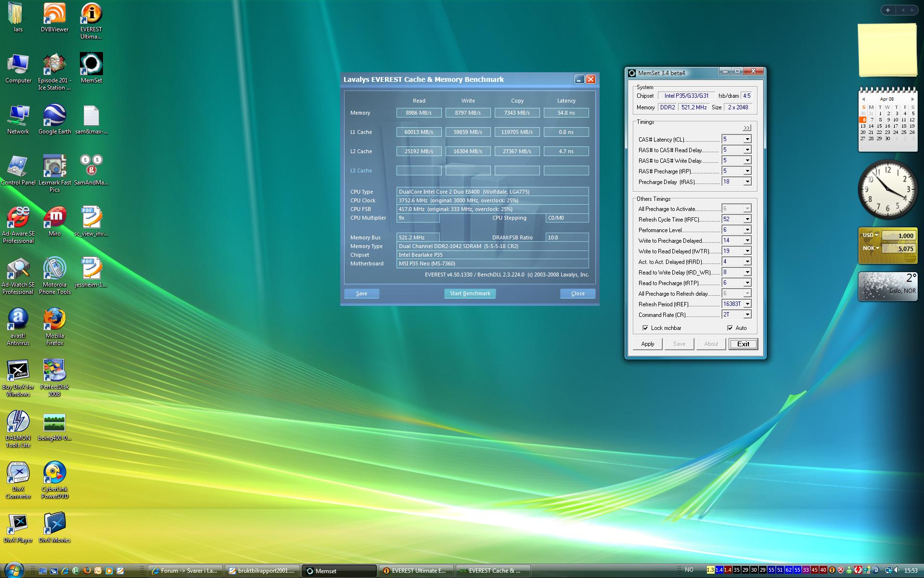924x578 pixels.
Task: Switch to bruktbilrapport2001 taskbar item
Action: 262,571
